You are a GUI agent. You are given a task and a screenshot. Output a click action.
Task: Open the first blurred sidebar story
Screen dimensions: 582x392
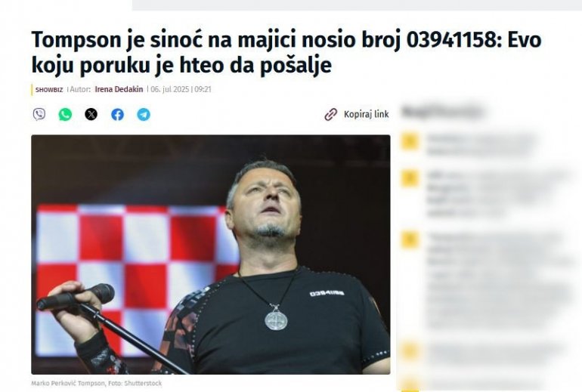pos(481,144)
